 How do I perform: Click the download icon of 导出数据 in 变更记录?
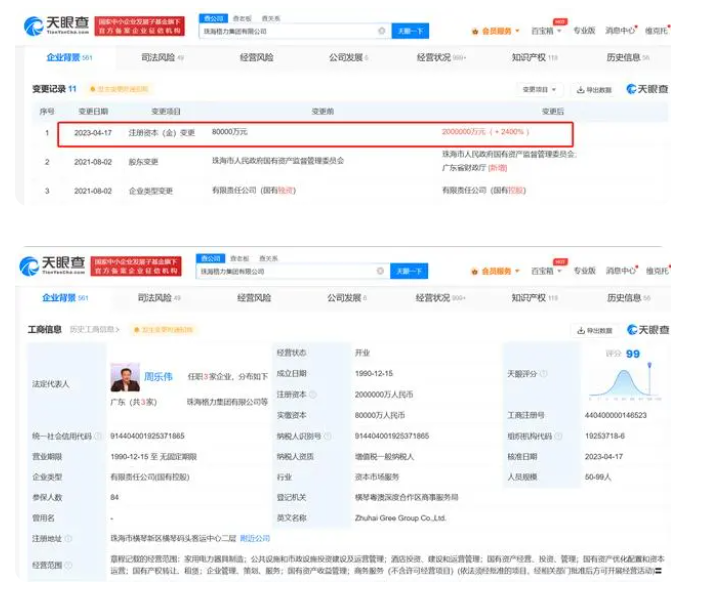[x=580, y=90]
